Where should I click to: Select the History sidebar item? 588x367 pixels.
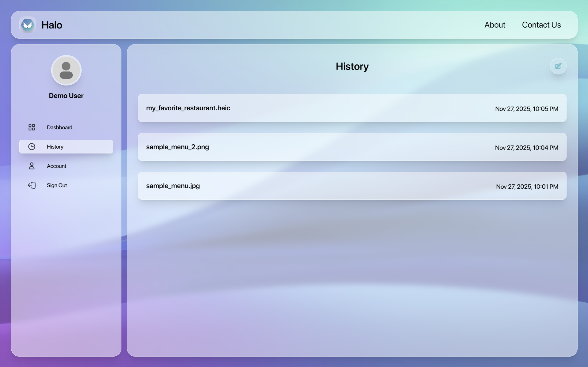click(66, 147)
